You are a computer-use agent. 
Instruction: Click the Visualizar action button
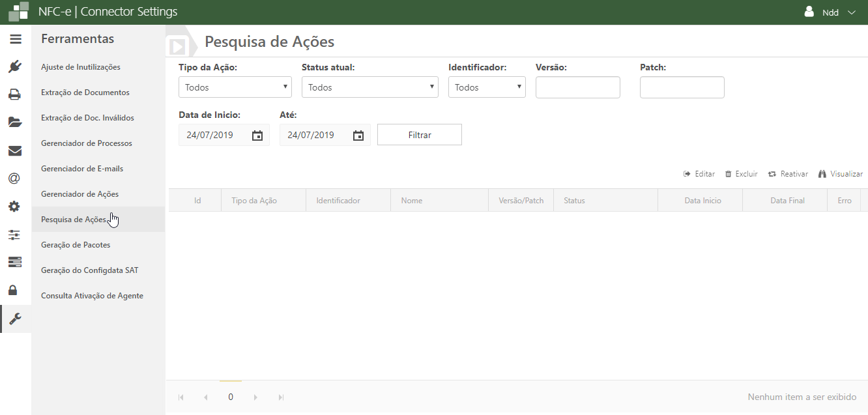841,174
